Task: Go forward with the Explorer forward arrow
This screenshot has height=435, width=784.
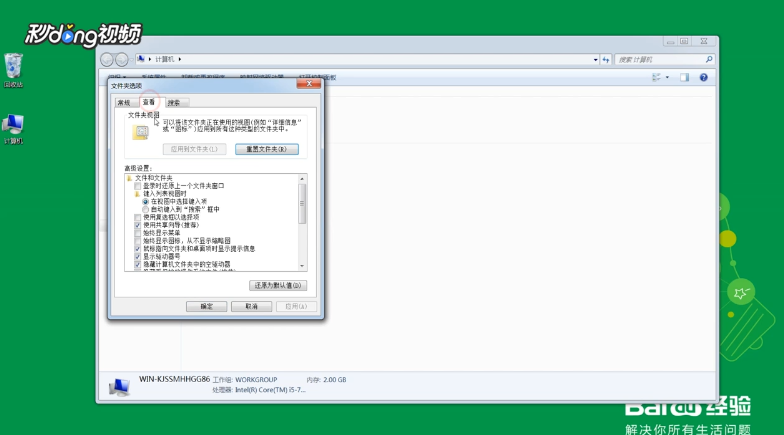Action: pos(122,60)
